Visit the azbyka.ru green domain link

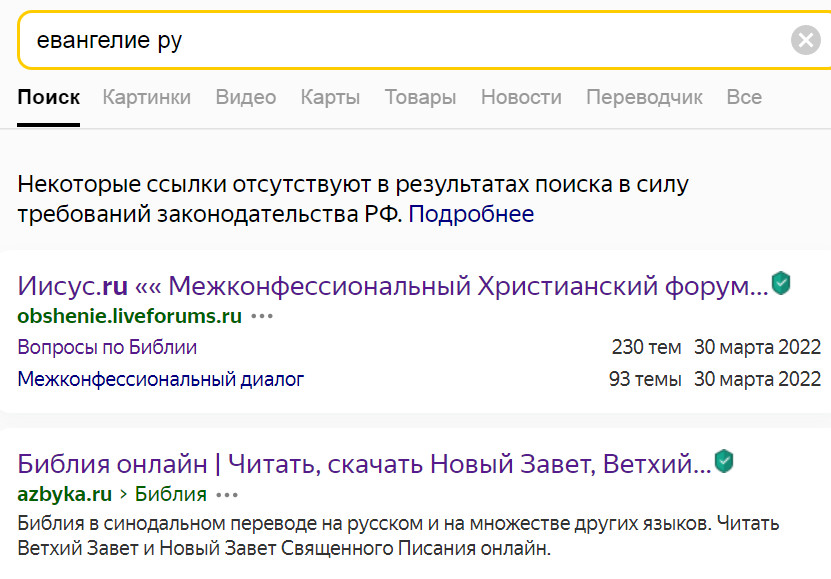pyautogui.click(x=65, y=495)
